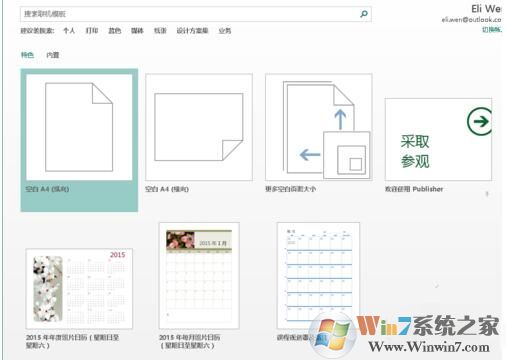Image resolution: width=506 pixels, height=361 pixels.
Task: Choose the blank A4 landscape template
Action: 199,127
